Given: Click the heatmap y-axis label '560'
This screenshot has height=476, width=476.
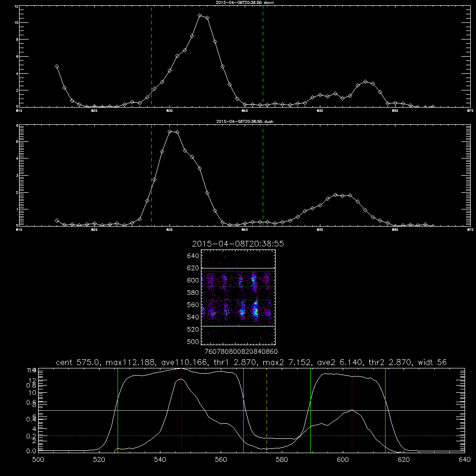Looking at the screenshot, I should [x=193, y=305].
